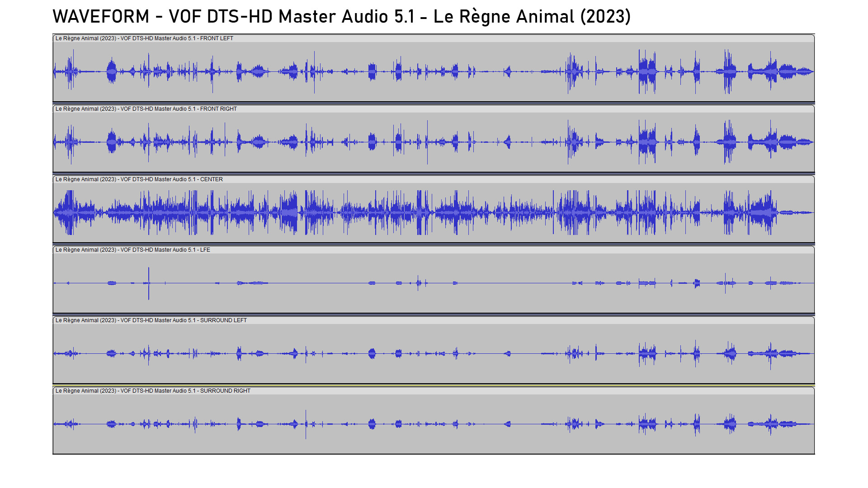Click inside the CENTER channel waveform
The image size is (868, 488).
434,212
